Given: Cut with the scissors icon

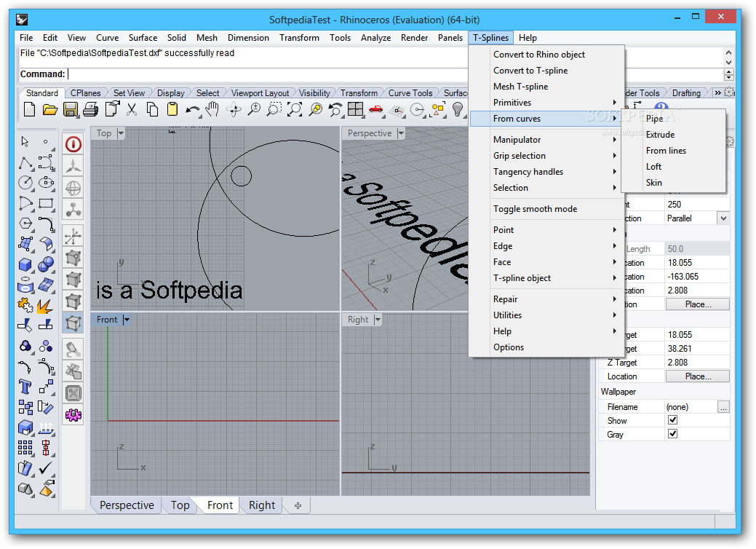Looking at the screenshot, I should coord(132,109).
